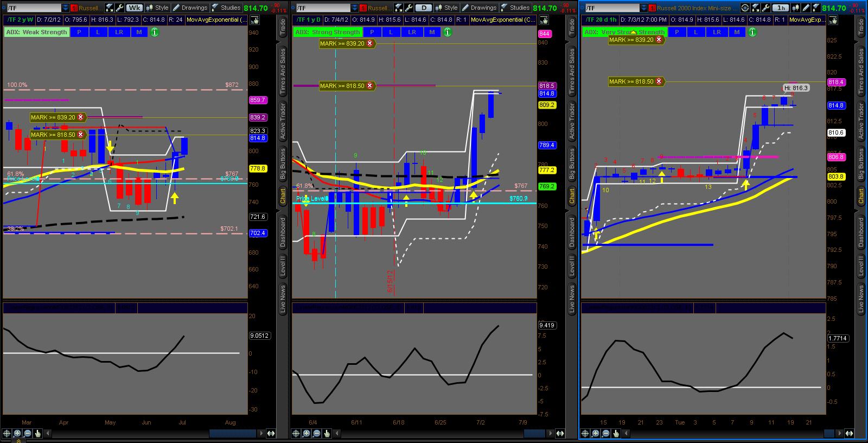Toggle the M button in daily chart

coord(432,32)
